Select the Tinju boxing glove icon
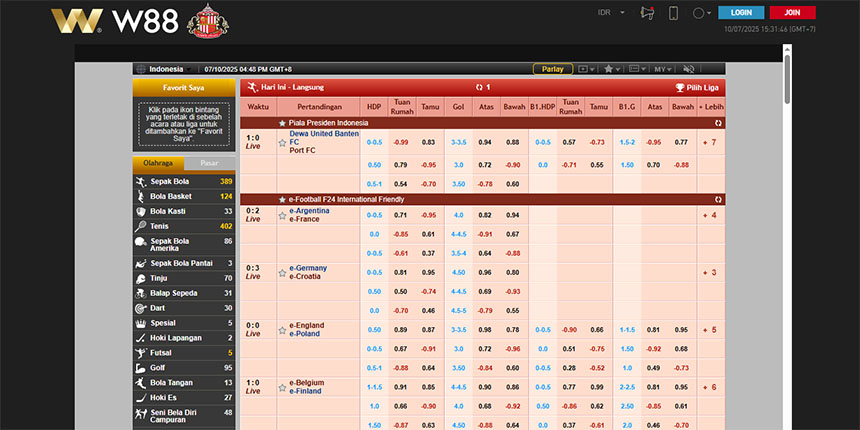This screenshot has height=430, width=860. coord(141,278)
